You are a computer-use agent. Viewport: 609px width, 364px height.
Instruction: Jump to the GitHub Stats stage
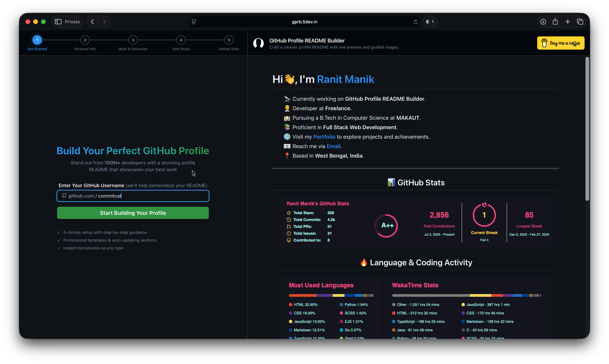(229, 43)
